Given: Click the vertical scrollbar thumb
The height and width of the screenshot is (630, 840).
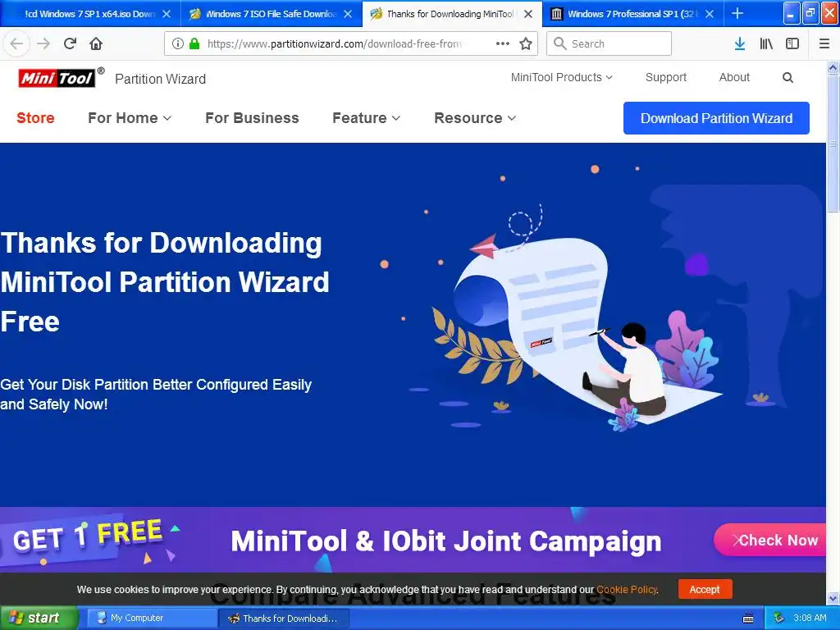Looking at the screenshot, I should click(x=833, y=143).
